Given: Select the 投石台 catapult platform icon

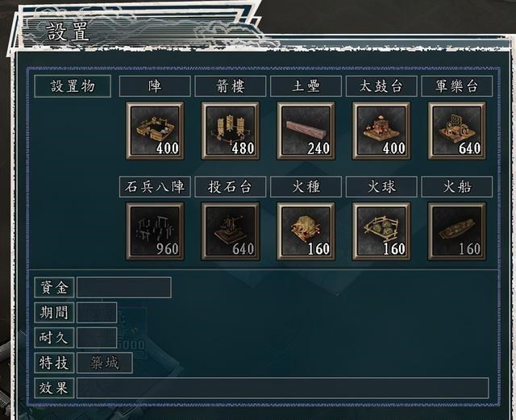Looking at the screenshot, I should point(230,231).
